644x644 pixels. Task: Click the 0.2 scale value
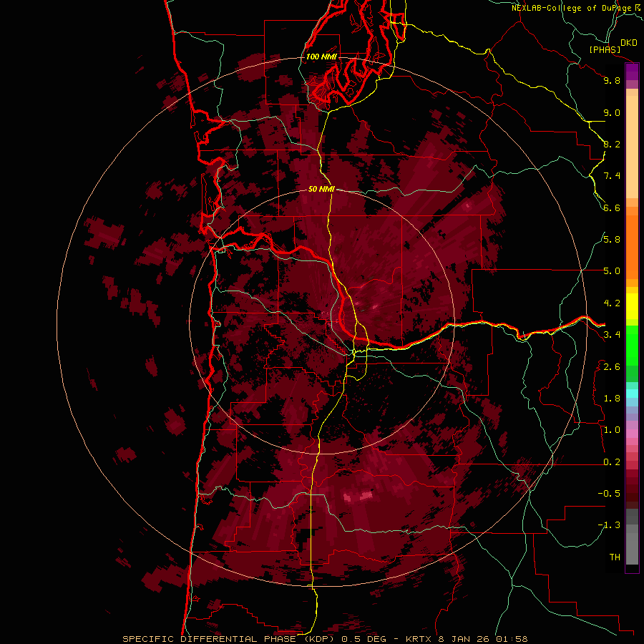point(612,462)
